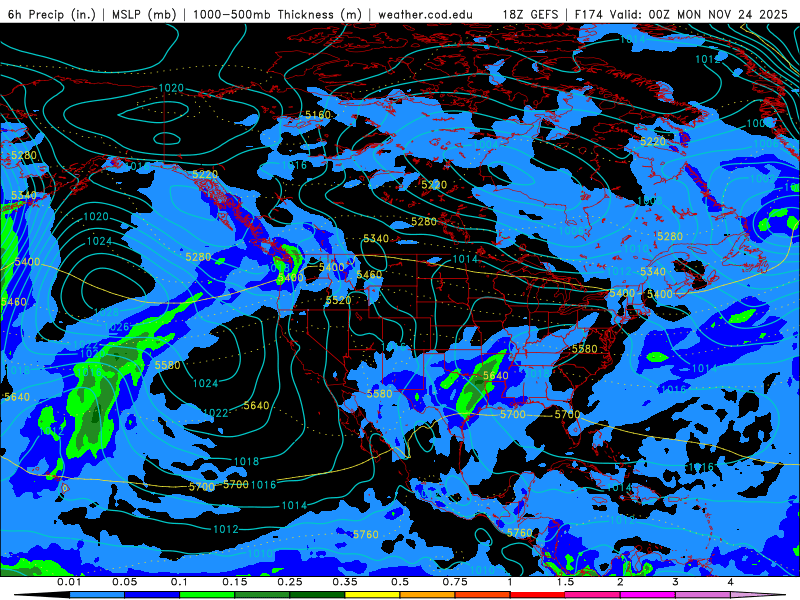
Task: Click the '1.5' legend value
Action: coord(565,582)
